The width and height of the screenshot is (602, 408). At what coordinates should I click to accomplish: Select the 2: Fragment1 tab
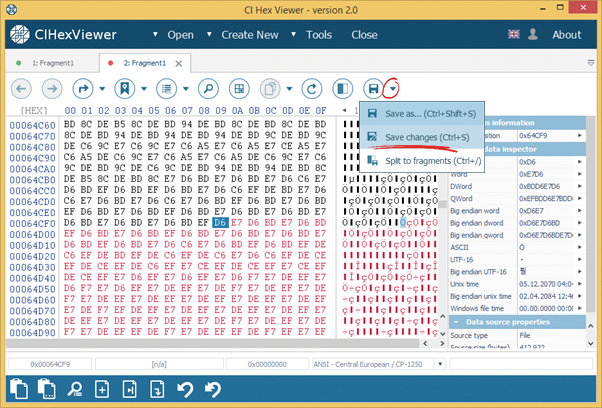[144, 63]
